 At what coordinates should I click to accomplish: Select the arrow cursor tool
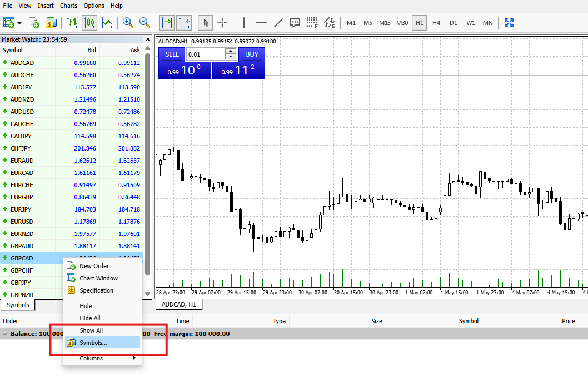tap(206, 23)
